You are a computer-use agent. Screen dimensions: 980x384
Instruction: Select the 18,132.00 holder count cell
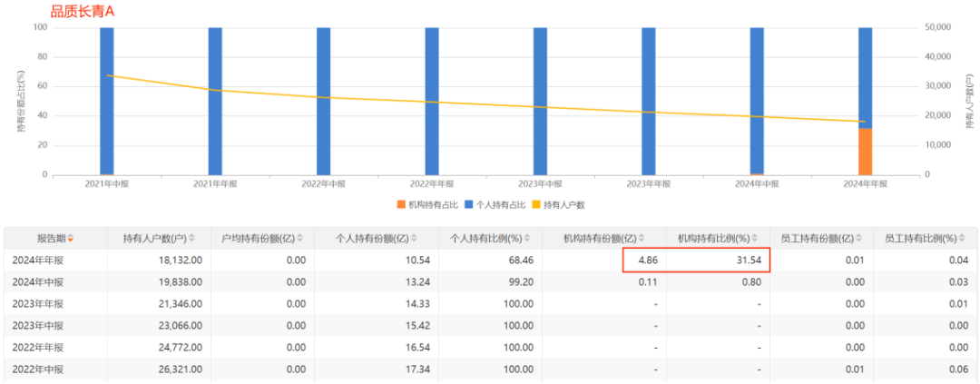(180, 260)
